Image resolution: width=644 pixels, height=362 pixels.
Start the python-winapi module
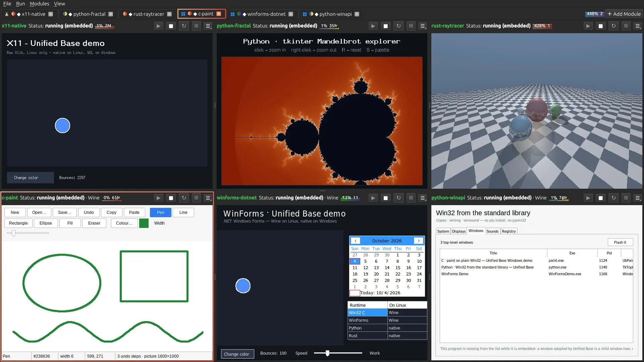click(588, 198)
